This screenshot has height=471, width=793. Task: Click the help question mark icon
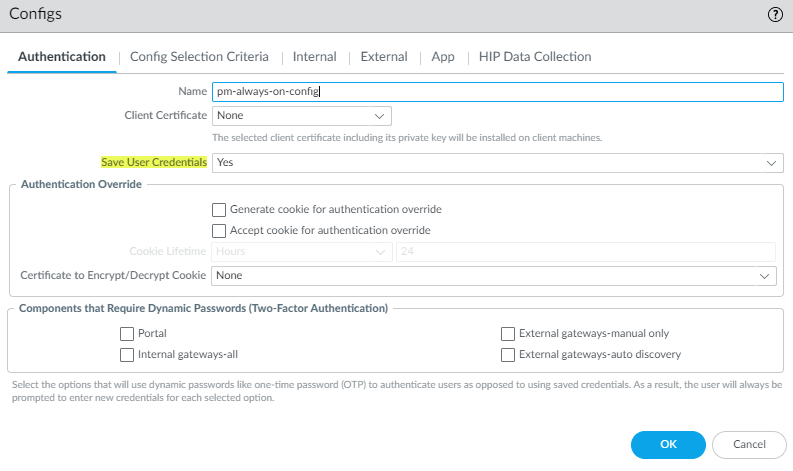[774, 15]
